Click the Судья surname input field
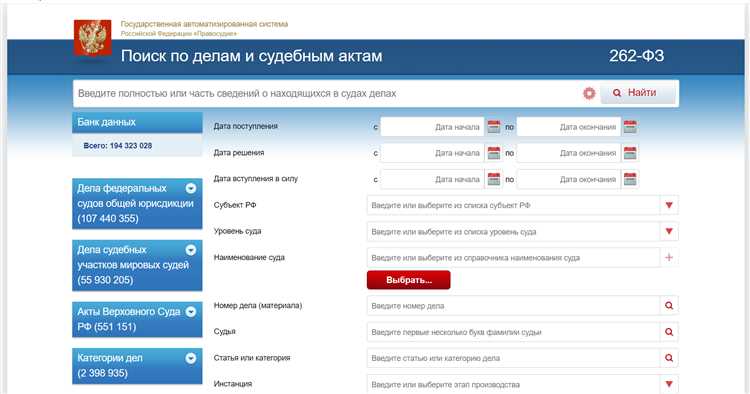Screen dimensions: 750x394 [x=513, y=332]
